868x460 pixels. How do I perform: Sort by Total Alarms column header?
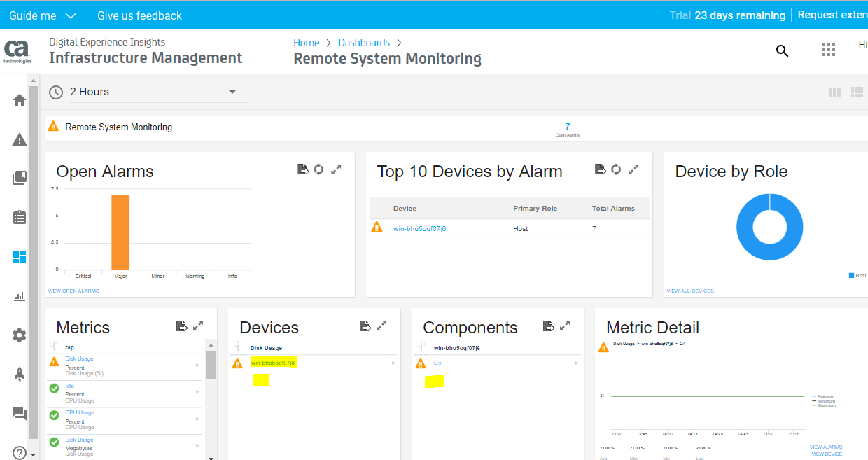tap(613, 208)
